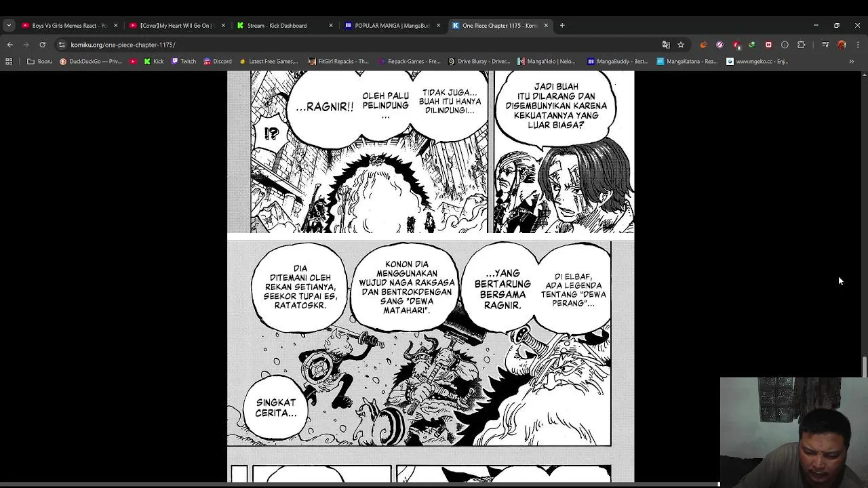This screenshot has height=488, width=868.
Task: Open the purple compass extension icon
Action: (719, 45)
